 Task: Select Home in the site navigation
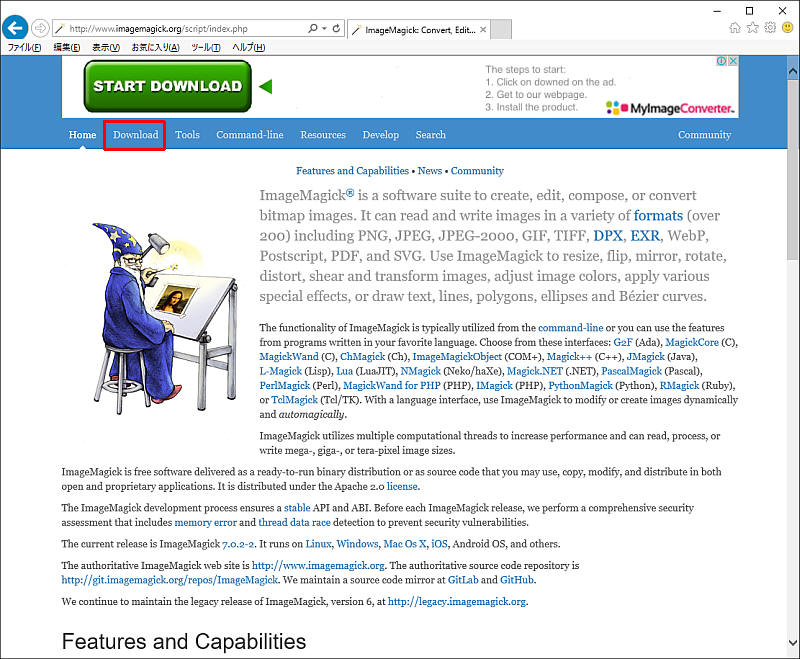point(82,135)
